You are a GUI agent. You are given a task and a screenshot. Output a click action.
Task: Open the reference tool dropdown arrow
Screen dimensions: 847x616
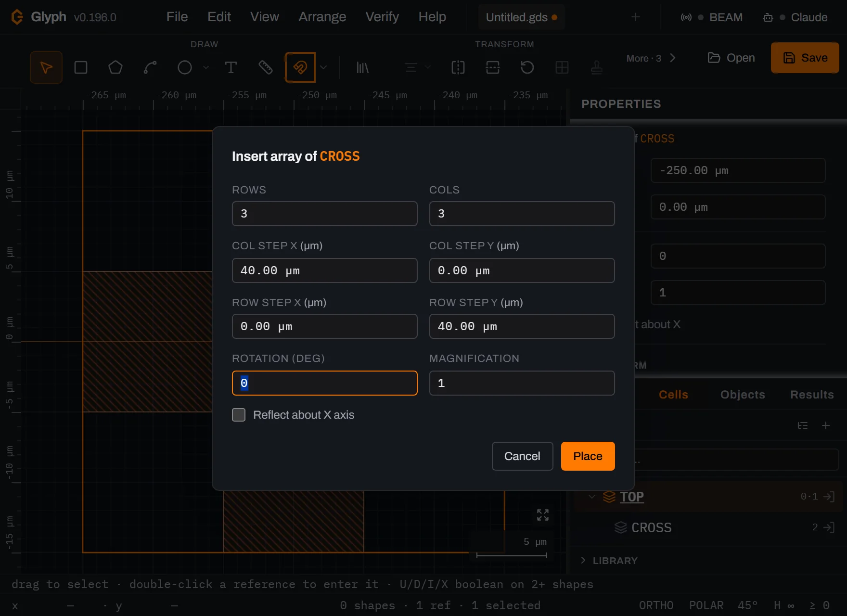(x=323, y=67)
